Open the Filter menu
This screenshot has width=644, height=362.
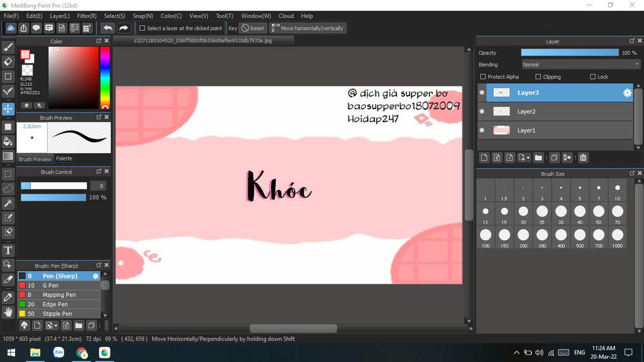pos(87,16)
